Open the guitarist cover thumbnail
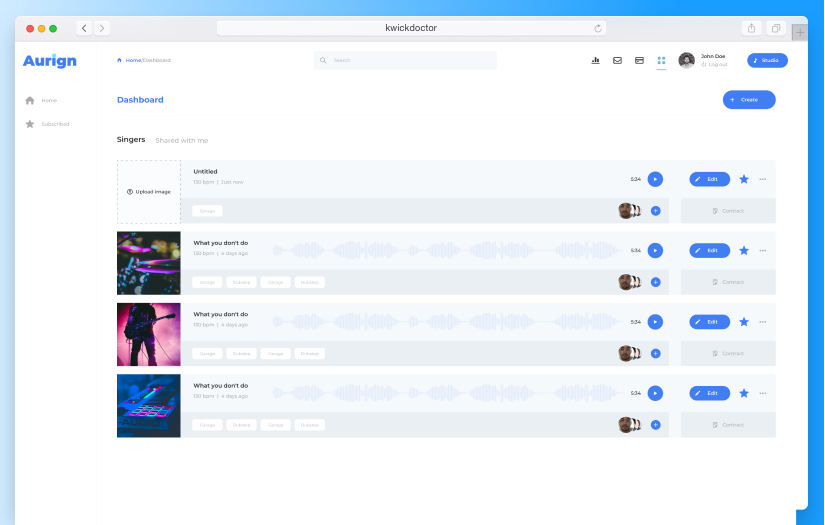 click(149, 335)
